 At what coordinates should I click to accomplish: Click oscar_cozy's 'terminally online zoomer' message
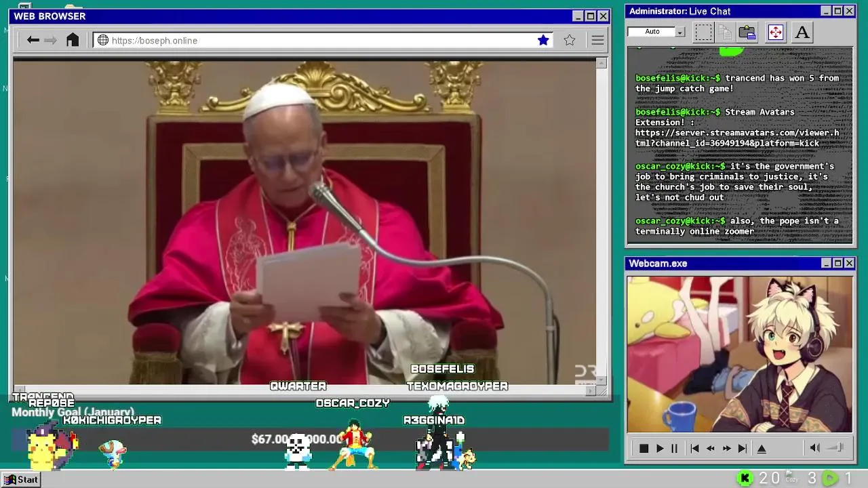[x=737, y=226]
